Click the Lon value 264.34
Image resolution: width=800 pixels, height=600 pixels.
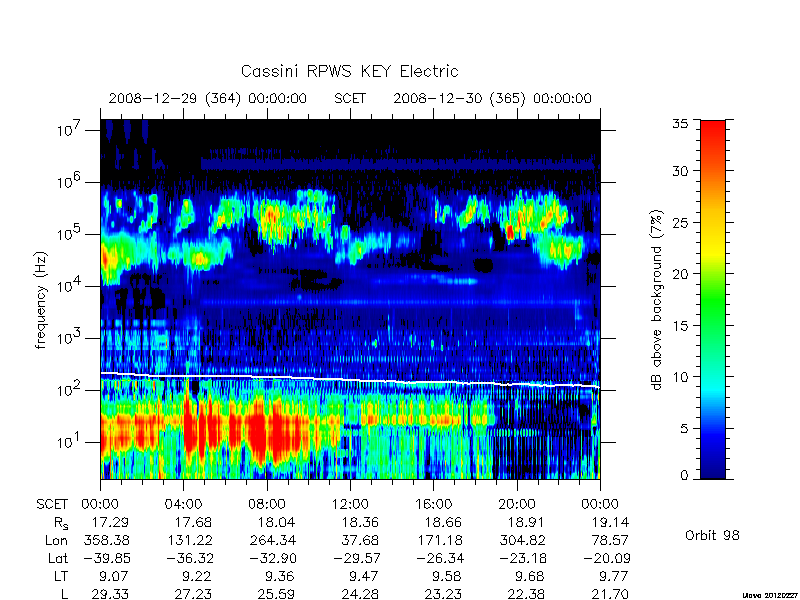click(272, 540)
